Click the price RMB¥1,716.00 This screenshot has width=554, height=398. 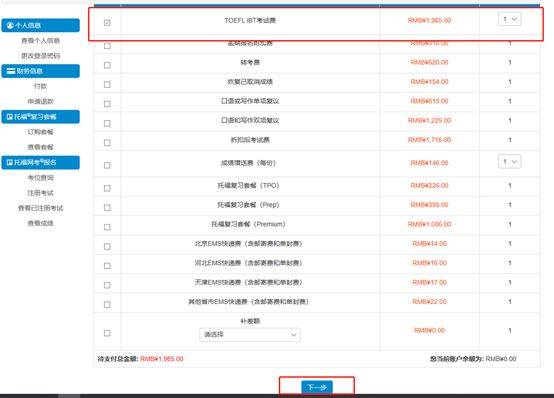pos(429,140)
